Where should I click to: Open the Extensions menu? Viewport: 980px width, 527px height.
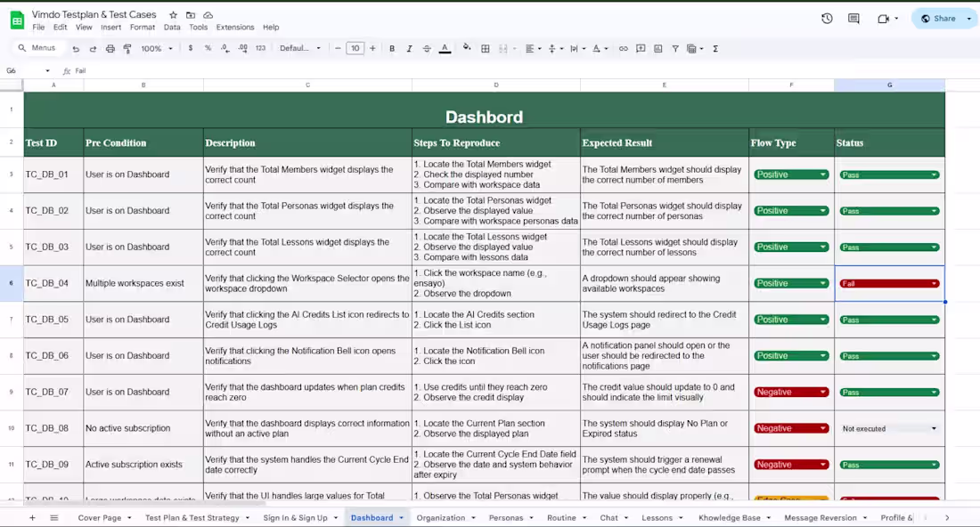coord(235,28)
